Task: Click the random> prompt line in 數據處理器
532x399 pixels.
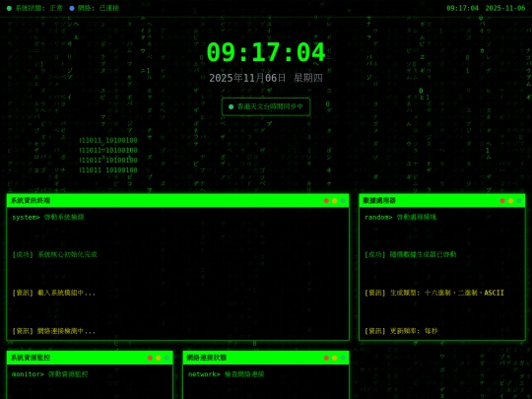Action: coord(400,217)
